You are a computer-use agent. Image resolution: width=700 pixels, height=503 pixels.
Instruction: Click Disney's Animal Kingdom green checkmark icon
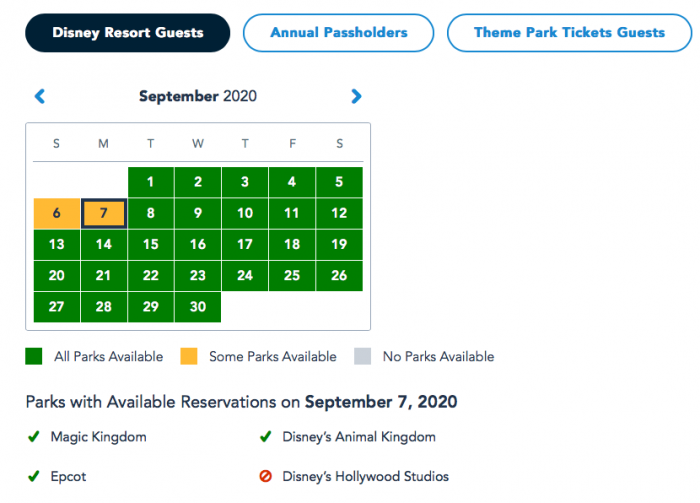(266, 437)
